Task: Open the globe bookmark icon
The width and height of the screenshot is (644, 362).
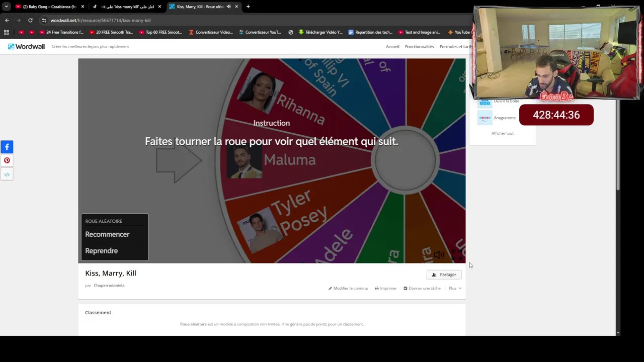Action: (291, 32)
